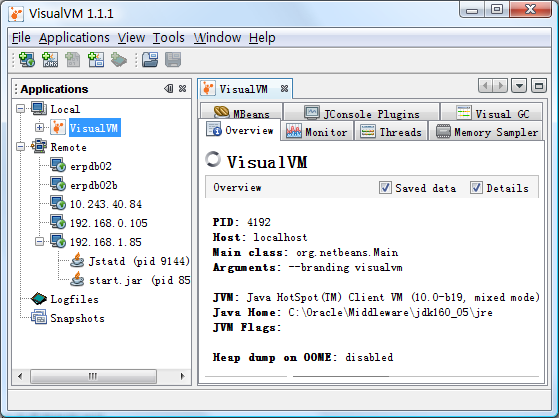Click the Add VM Coredump toolbar icon

[73, 60]
